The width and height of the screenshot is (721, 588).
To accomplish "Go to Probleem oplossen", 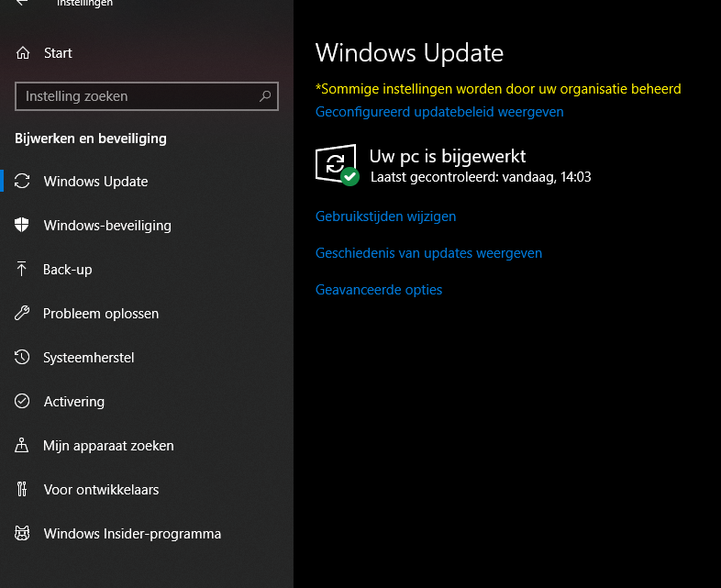I will (147, 314).
